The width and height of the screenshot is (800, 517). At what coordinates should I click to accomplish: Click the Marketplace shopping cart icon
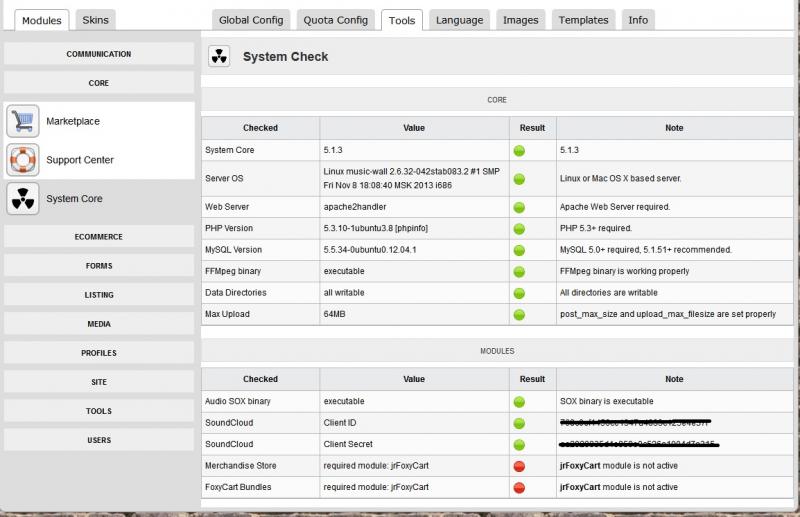[23, 121]
